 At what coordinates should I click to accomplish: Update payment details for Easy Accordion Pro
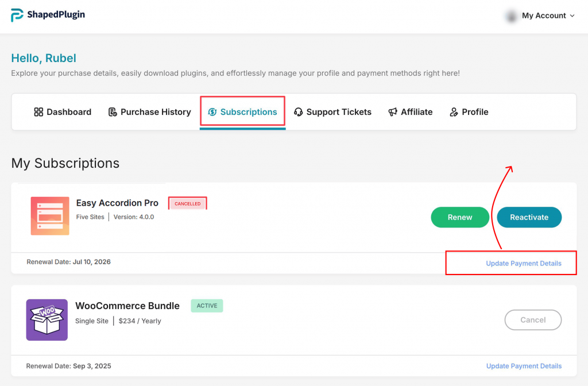[x=524, y=263]
